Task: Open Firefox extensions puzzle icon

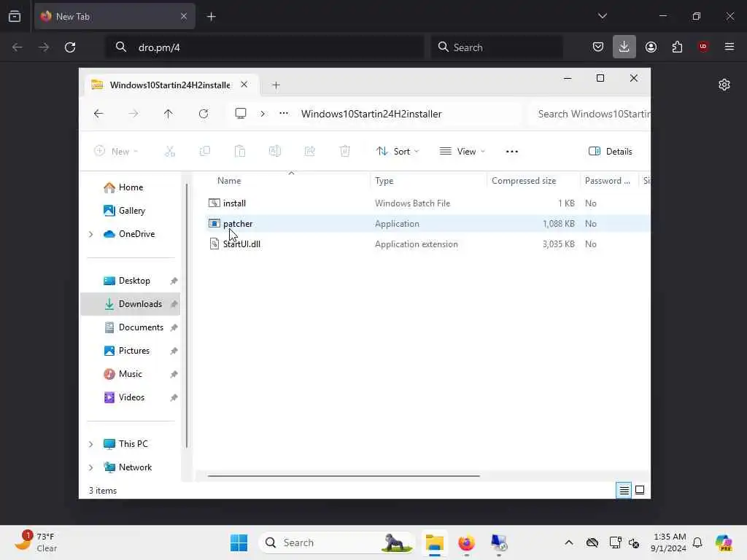Action: 677,47
